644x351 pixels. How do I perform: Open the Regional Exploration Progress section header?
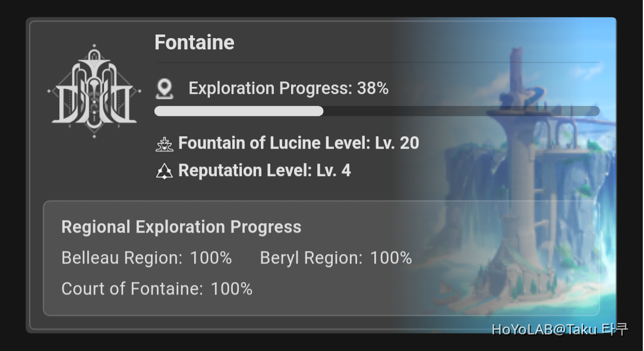point(181,227)
